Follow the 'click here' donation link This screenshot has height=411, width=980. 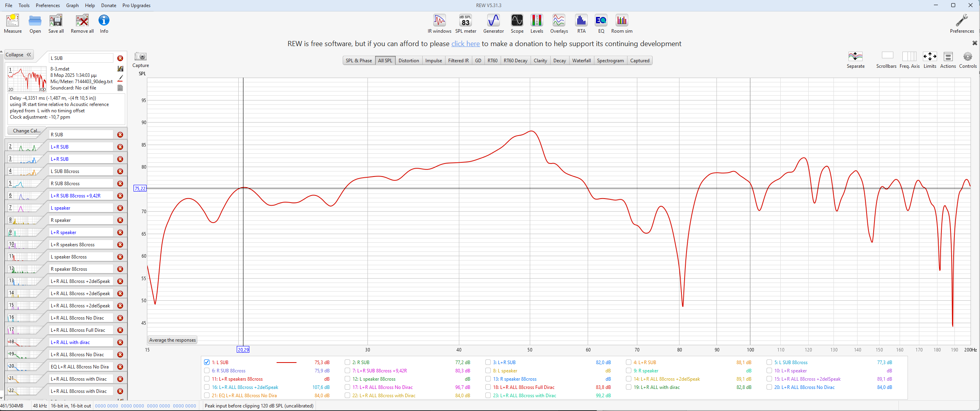465,44
